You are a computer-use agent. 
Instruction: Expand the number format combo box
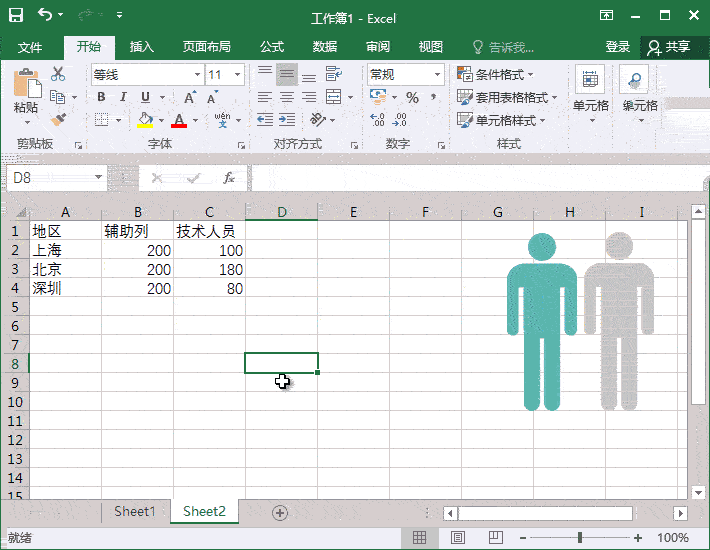point(437,75)
